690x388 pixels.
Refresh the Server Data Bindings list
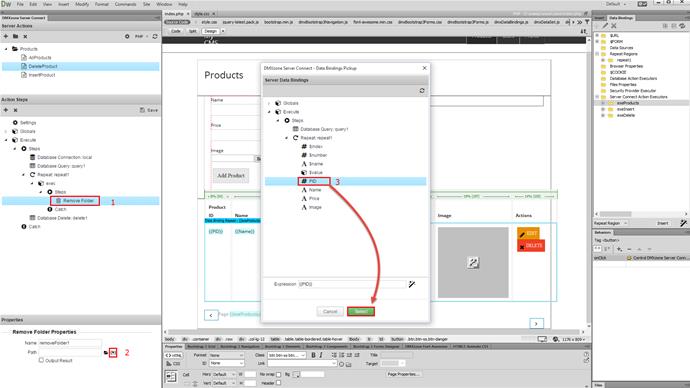pyautogui.click(x=422, y=90)
